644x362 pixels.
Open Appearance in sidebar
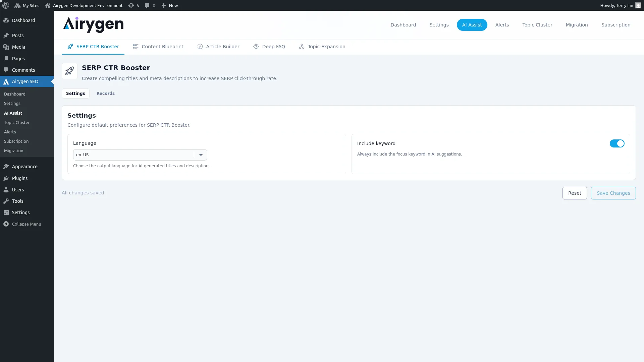27,167
